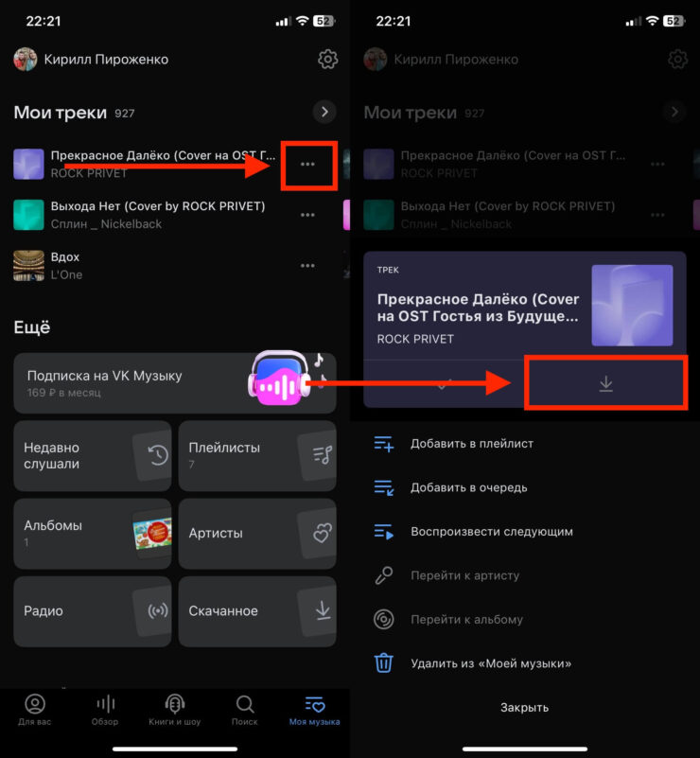Switch to the Обзор tab
Viewport: 700px width, 758px height.
pyautogui.click(x=105, y=710)
